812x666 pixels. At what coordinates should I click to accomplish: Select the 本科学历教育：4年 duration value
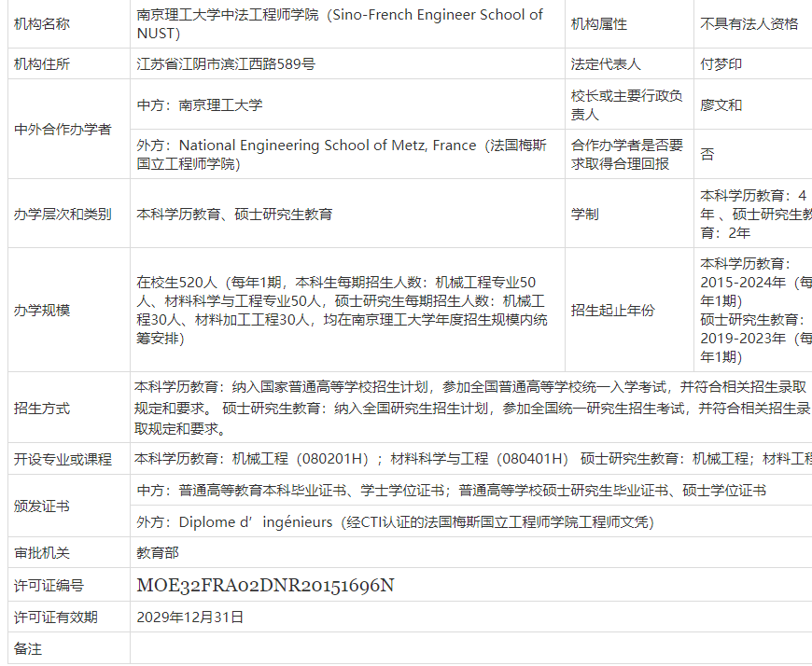pos(756,215)
